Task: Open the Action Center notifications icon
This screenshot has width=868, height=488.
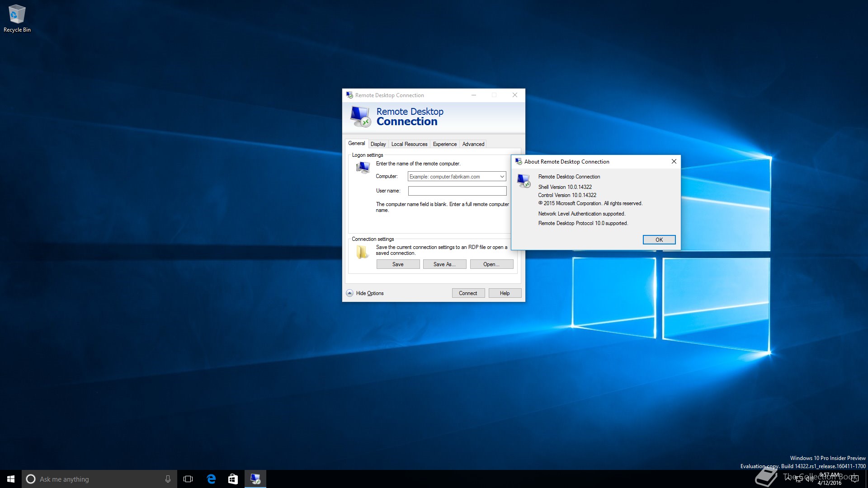Action: [854, 479]
